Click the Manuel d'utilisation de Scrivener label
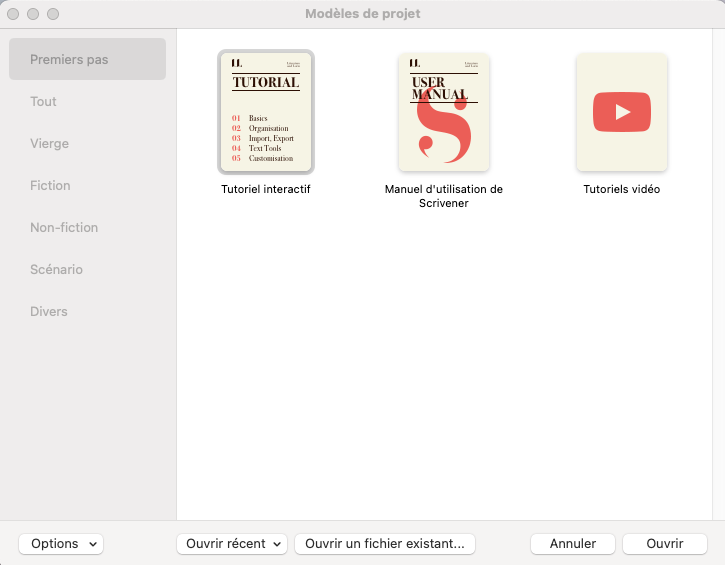 pos(444,196)
